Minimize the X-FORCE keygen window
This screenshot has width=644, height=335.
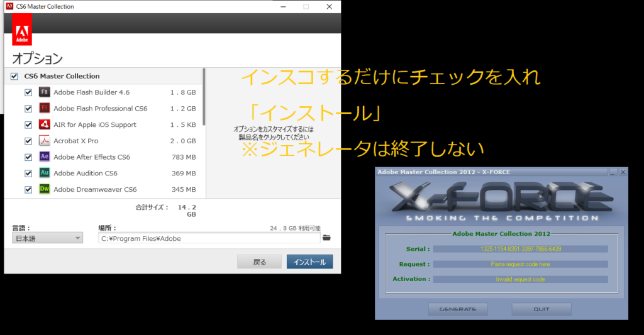(x=613, y=172)
